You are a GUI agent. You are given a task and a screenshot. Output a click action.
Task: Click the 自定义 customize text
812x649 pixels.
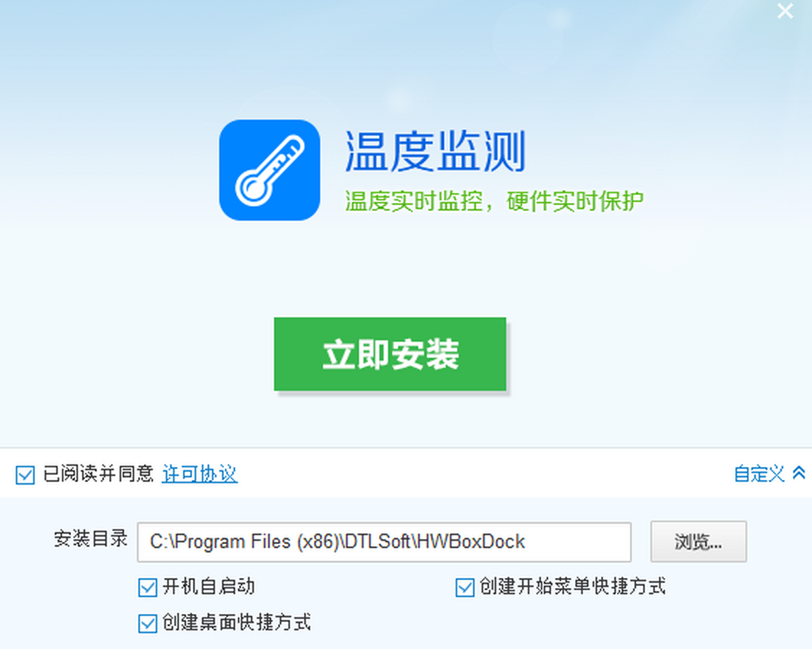(759, 474)
